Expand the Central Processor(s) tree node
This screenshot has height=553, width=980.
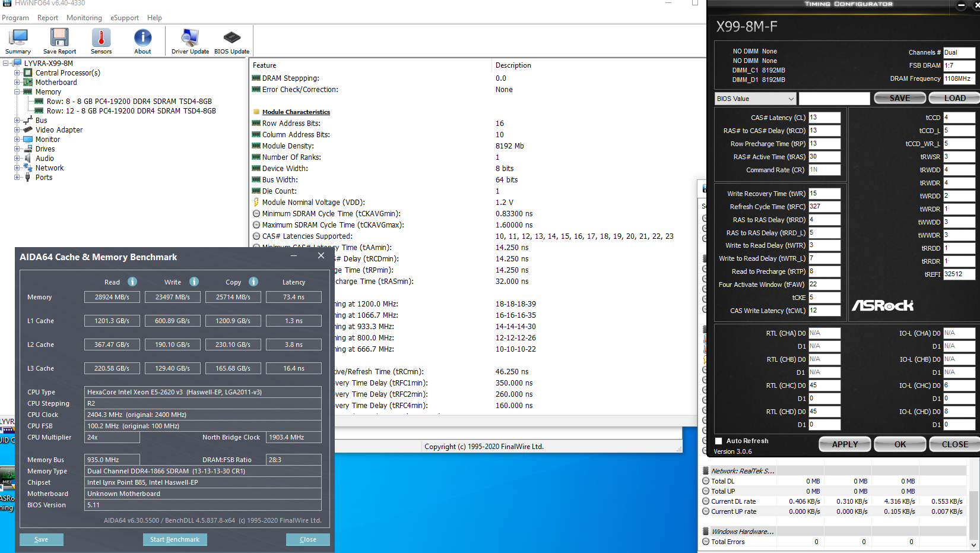[17, 73]
